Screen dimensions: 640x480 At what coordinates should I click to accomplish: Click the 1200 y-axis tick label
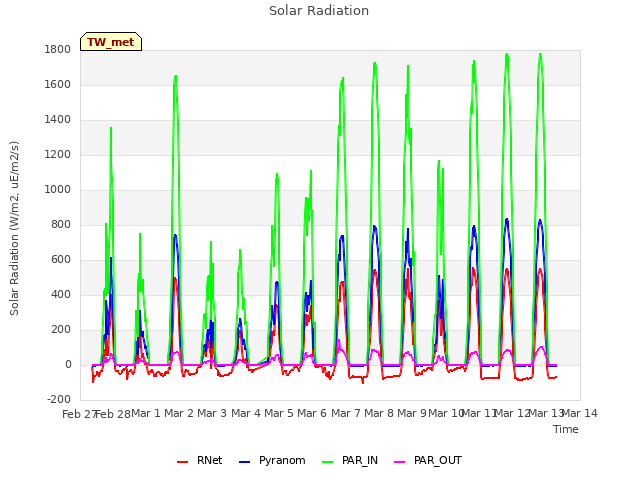click(x=58, y=155)
